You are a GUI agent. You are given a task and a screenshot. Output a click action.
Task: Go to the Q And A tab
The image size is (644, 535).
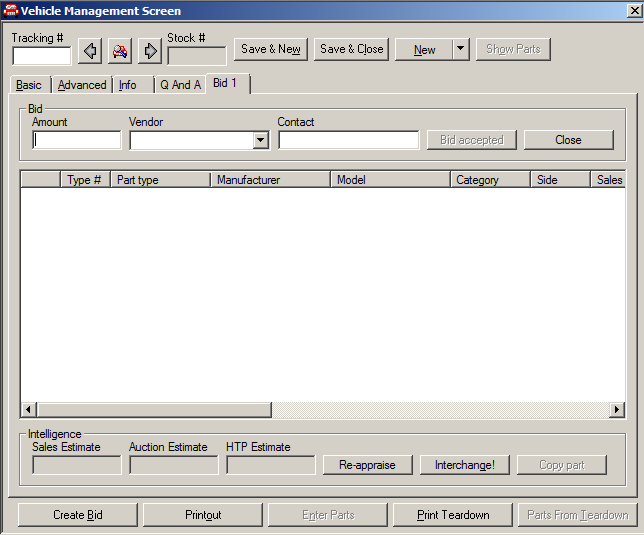180,85
